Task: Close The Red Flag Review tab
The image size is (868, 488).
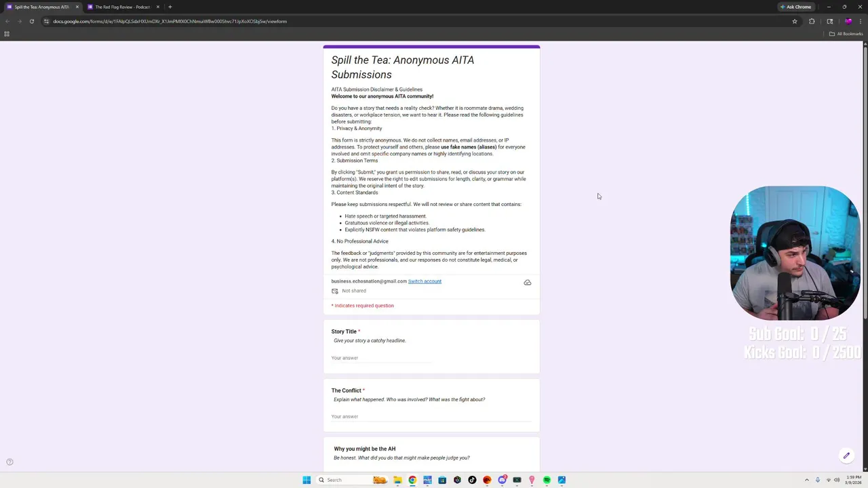Action: point(157,7)
